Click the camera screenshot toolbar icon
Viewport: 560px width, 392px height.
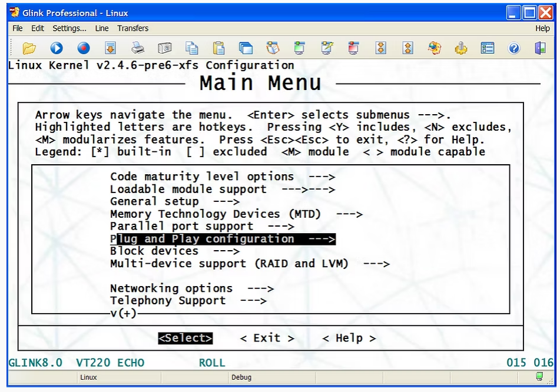(x=164, y=48)
